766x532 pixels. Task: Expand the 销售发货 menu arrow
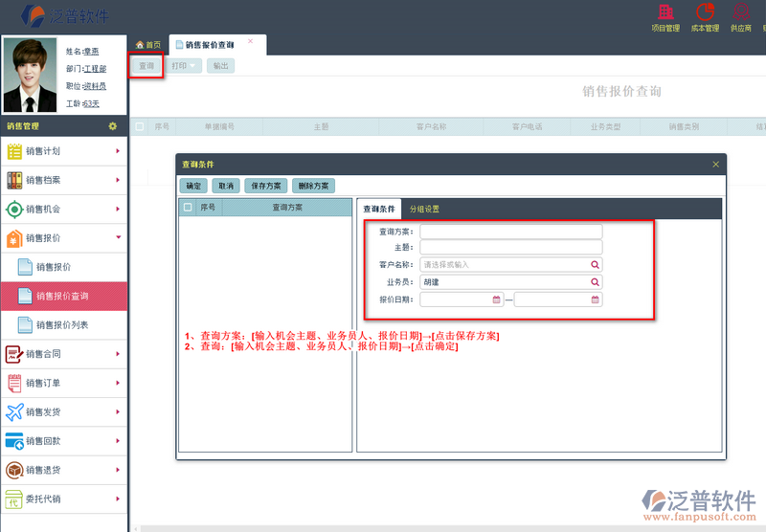(118, 412)
